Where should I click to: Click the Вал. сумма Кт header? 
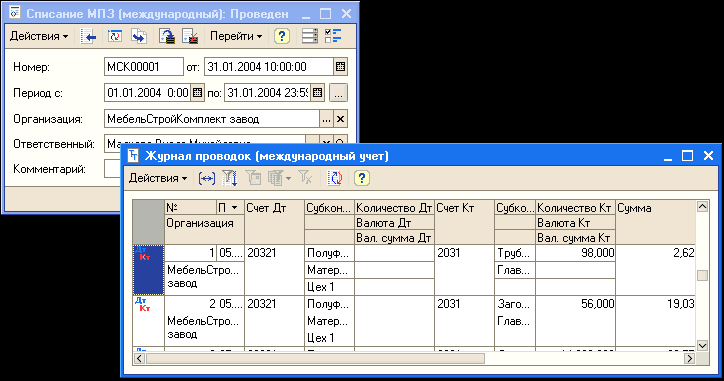(x=575, y=237)
